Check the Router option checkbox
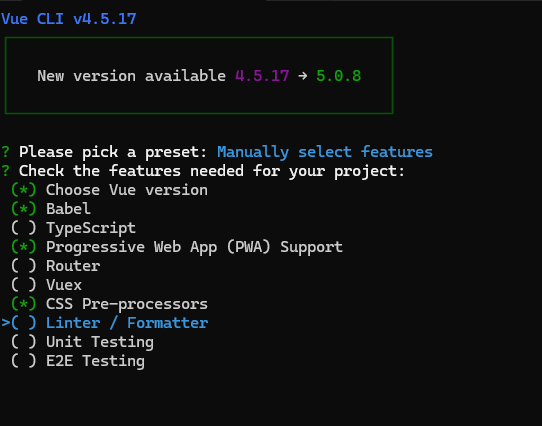Viewport: 542px width, 426px height. (24, 266)
